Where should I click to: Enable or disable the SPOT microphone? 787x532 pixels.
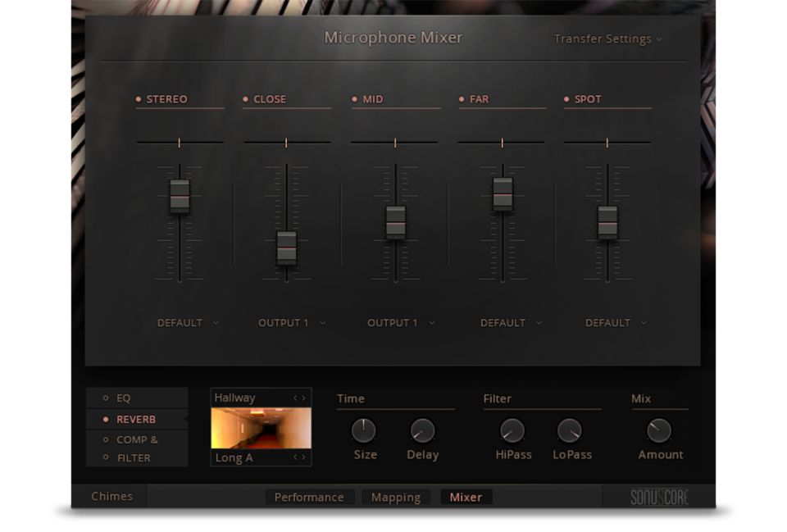[x=566, y=99]
